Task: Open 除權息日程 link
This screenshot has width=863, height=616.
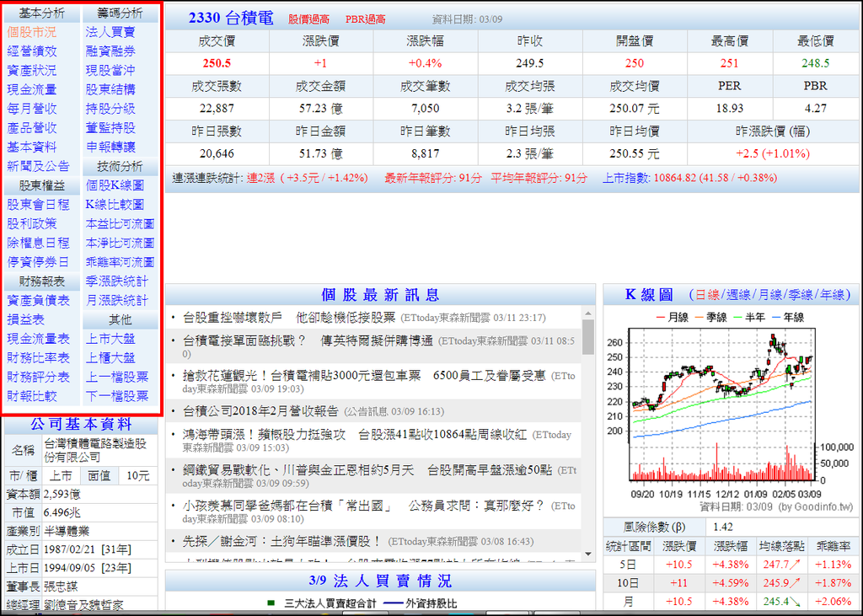Action: pos(38,244)
